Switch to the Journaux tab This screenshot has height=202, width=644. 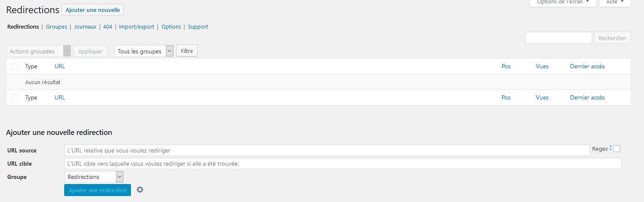85,26
